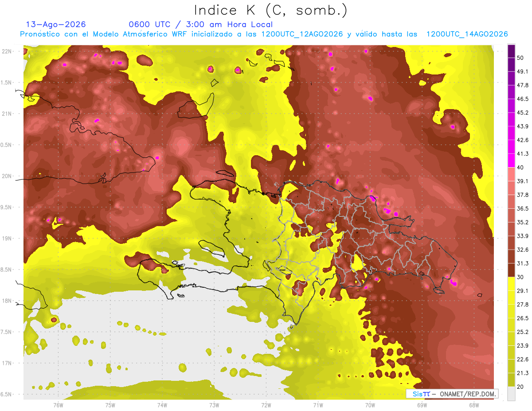Viewport: 532px width, 411px height.
Task: Click the "71W" longitude label
Action: (318, 405)
